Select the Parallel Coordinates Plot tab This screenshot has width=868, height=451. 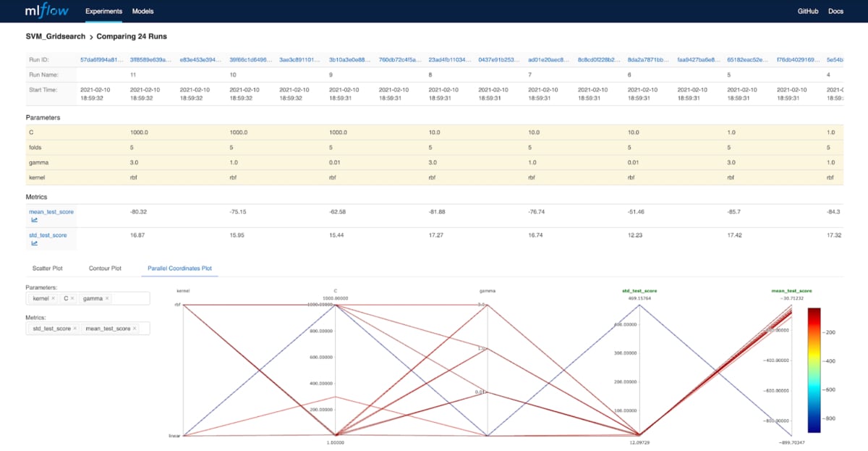click(179, 269)
